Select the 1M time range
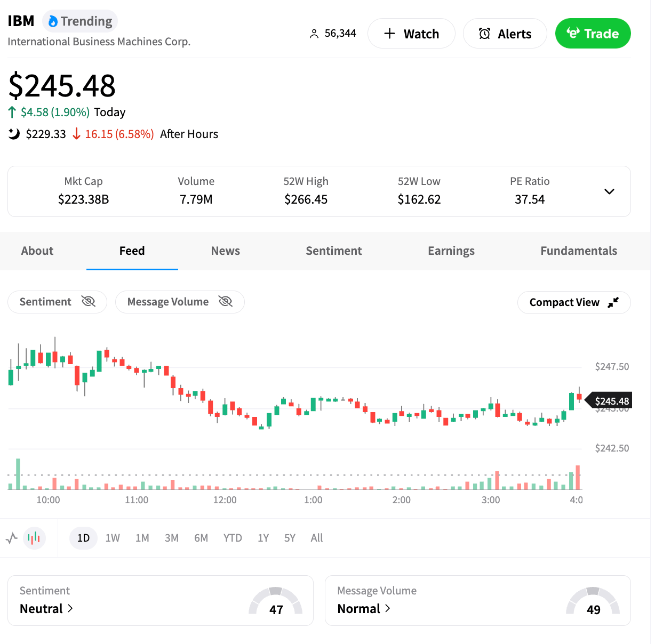Screen dimensions: 655x644 tap(142, 538)
